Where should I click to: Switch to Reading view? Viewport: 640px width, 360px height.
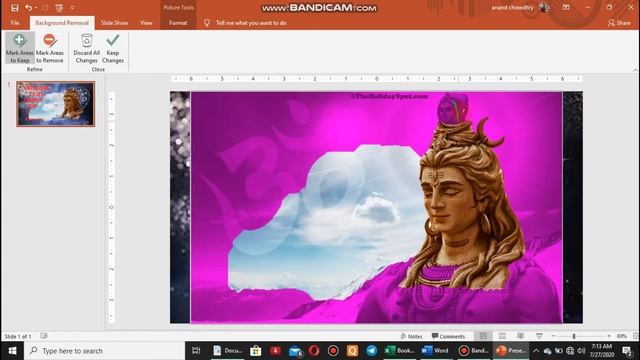tap(520, 336)
